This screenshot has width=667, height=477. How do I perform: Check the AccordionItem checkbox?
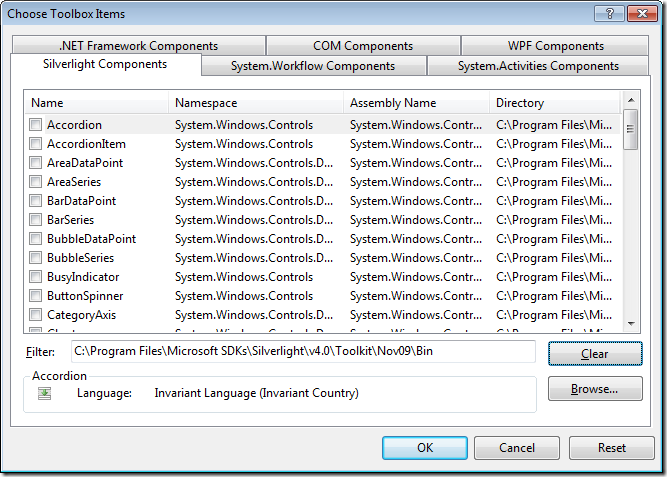tap(35, 144)
